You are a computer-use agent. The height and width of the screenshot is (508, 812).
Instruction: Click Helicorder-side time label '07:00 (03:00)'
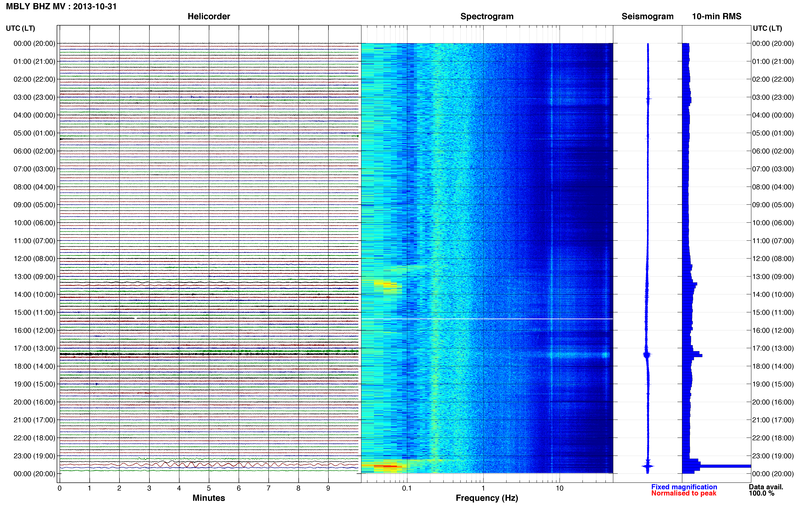click(x=34, y=169)
